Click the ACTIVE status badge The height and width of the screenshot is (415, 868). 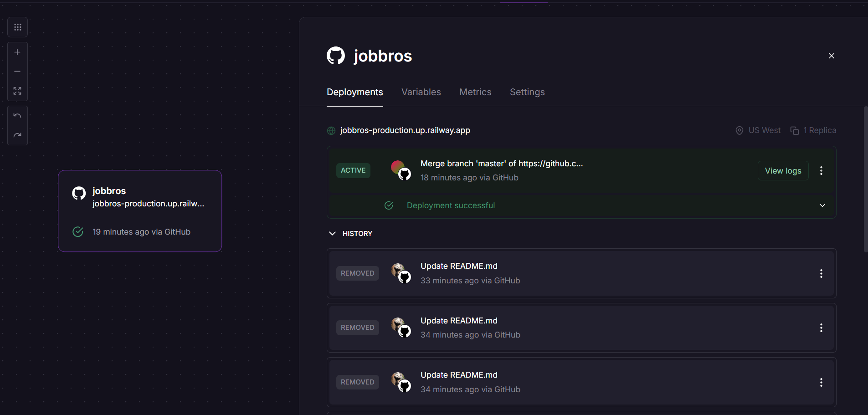[353, 170]
